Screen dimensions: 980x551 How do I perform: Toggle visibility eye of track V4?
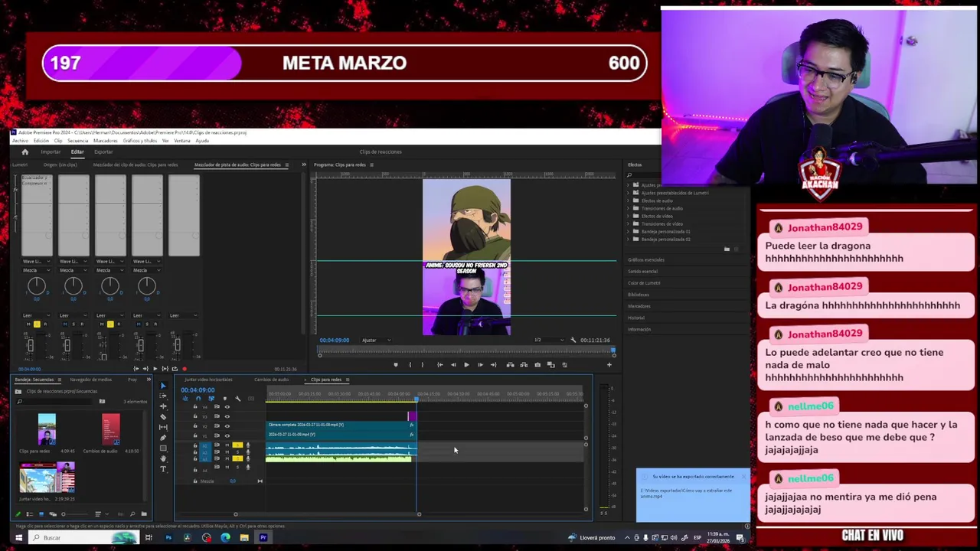click(x=227, y=407)
